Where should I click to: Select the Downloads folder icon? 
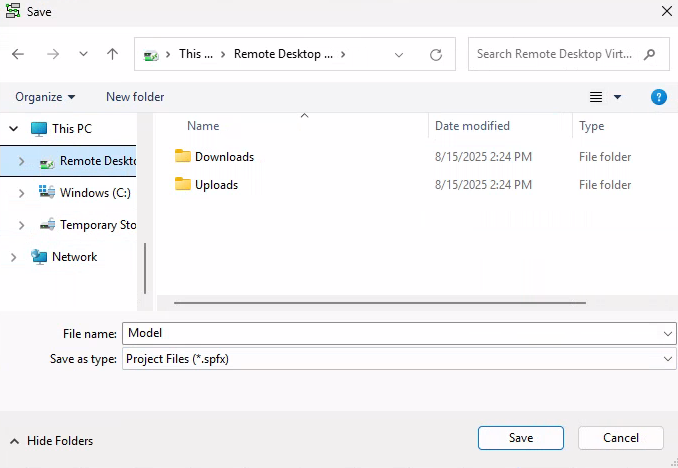182,156
